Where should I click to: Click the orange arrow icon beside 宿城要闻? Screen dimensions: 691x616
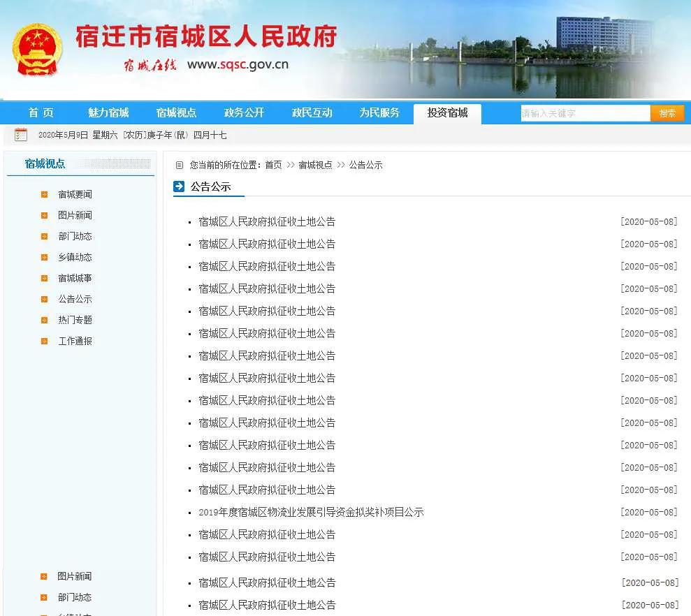[45, 195]
